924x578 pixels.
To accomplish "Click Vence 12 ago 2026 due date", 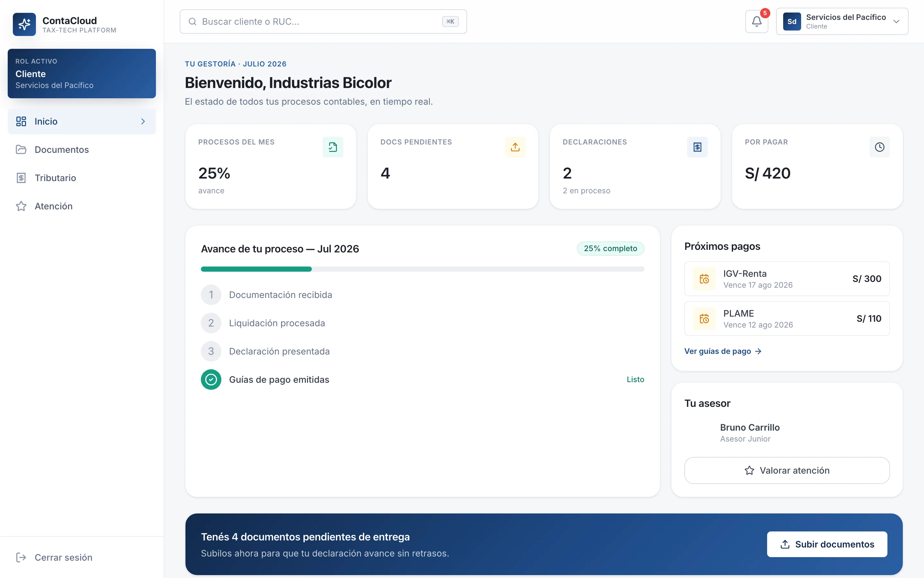I will 758,325.
